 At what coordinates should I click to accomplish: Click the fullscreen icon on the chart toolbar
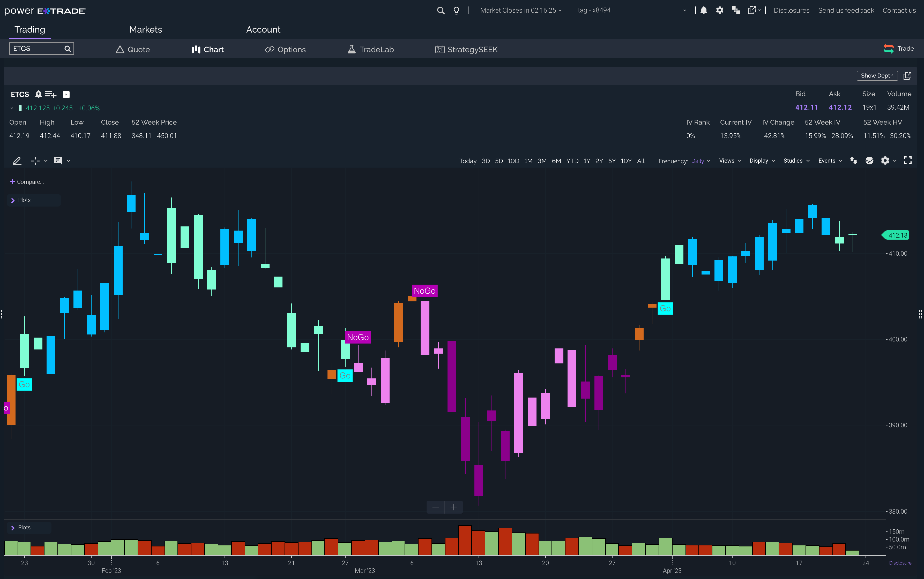coord(907,160)
